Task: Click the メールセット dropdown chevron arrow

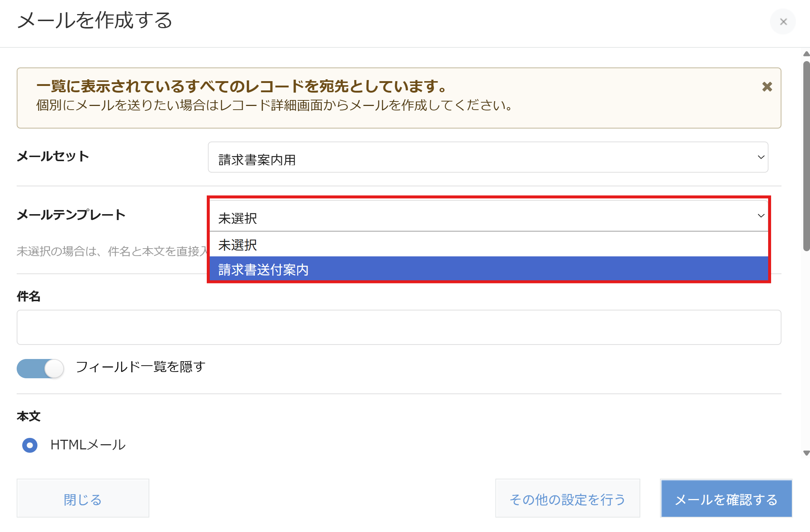Action: coord(761,157)
